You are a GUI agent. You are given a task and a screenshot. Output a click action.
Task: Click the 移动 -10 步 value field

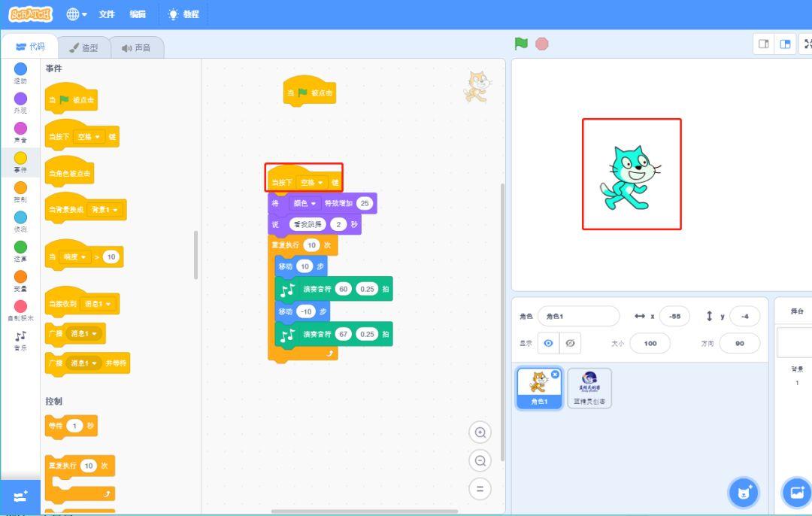tap(306, 311)
